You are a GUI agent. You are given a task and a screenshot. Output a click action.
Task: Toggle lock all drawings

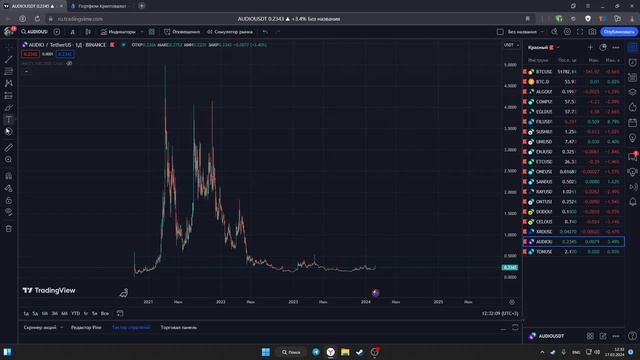tap(9, 200)
